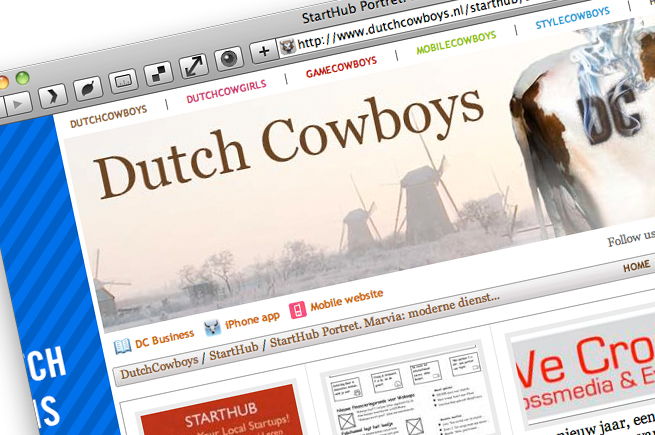Open the DC Business link
655x435 pixels.
[165, 339]
